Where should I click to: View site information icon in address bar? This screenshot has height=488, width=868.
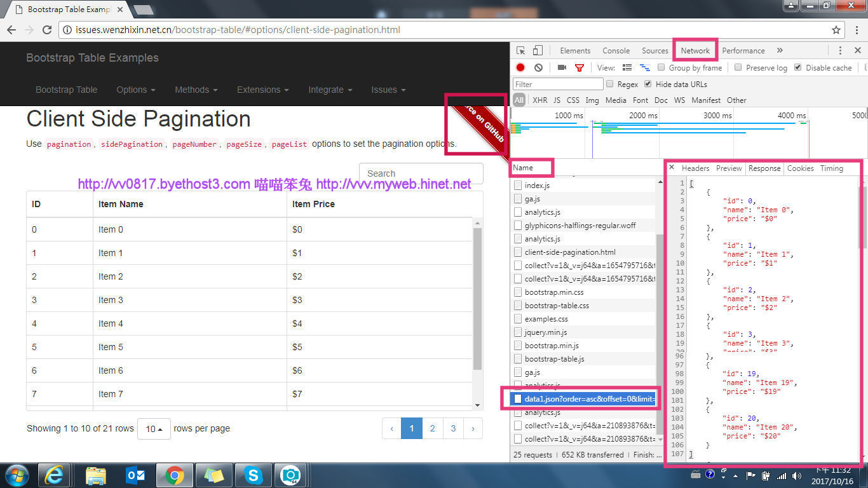(67, 30)
